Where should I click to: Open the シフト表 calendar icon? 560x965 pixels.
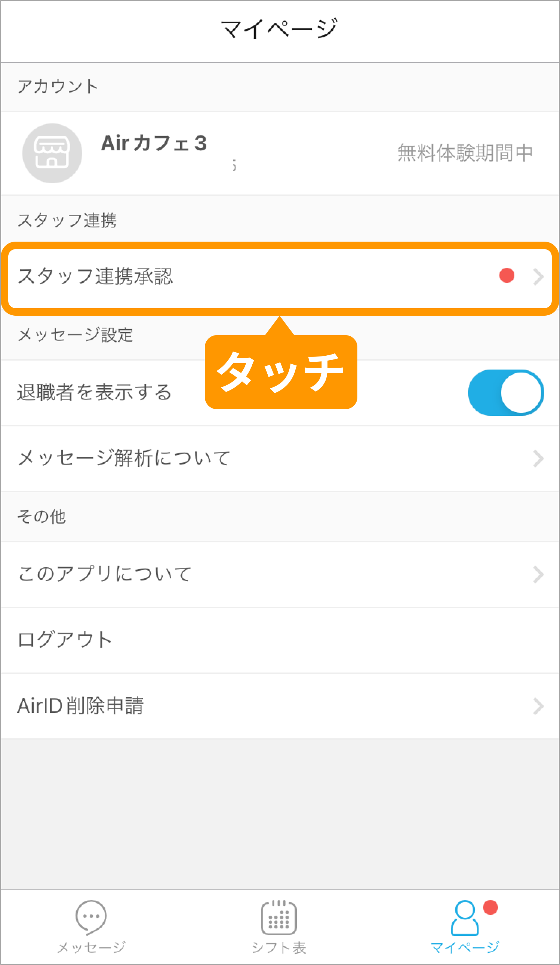click(279, 917)
